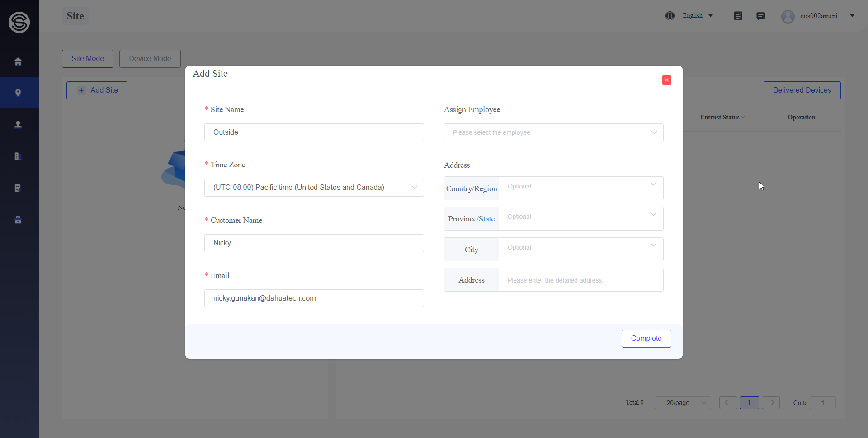Select the Site Mode tab
This screenshot has width=868, height=438.
tap(88, 59)
